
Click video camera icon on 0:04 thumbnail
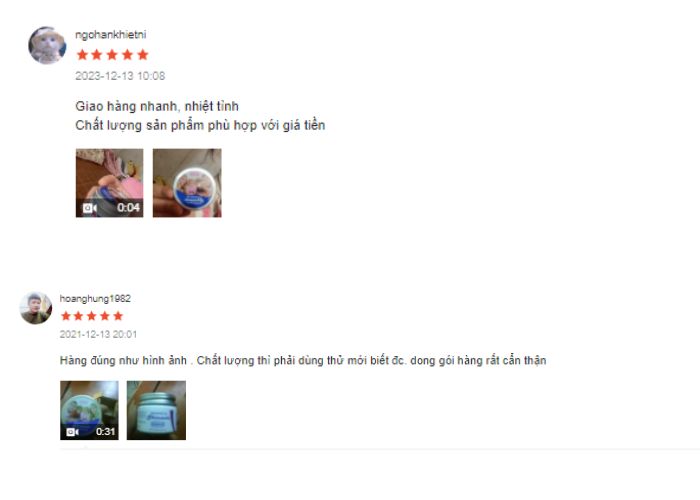click(90, 208)
